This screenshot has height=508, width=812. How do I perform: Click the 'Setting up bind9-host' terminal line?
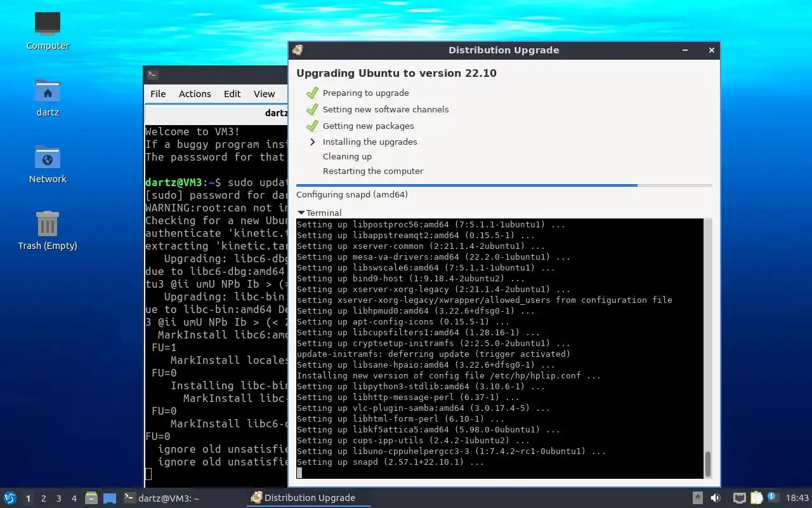pos(410,278)
